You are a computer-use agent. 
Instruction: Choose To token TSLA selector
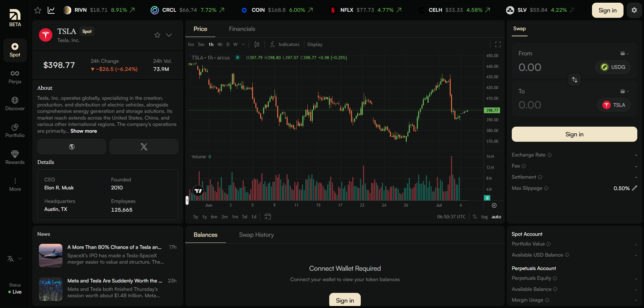[x=614, y=105]
